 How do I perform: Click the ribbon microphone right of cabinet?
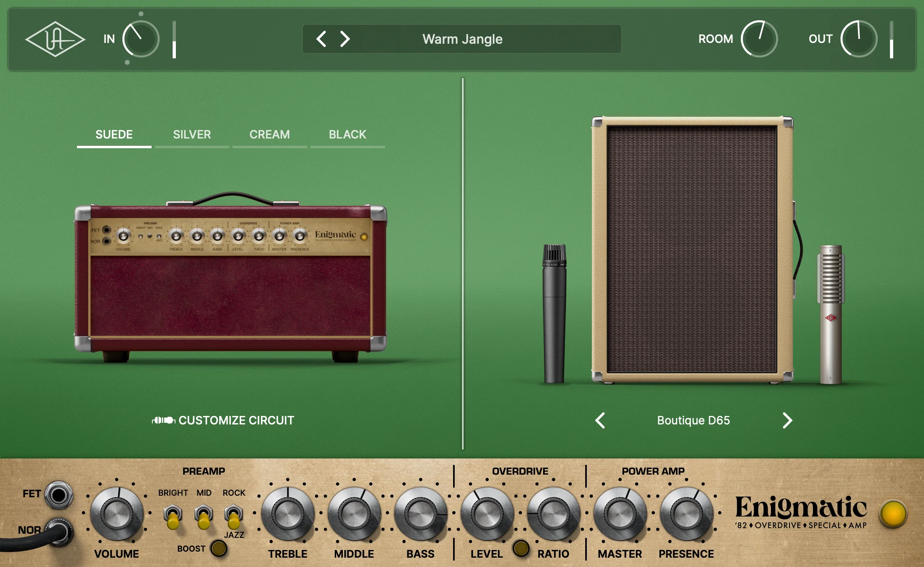(830, 315)
